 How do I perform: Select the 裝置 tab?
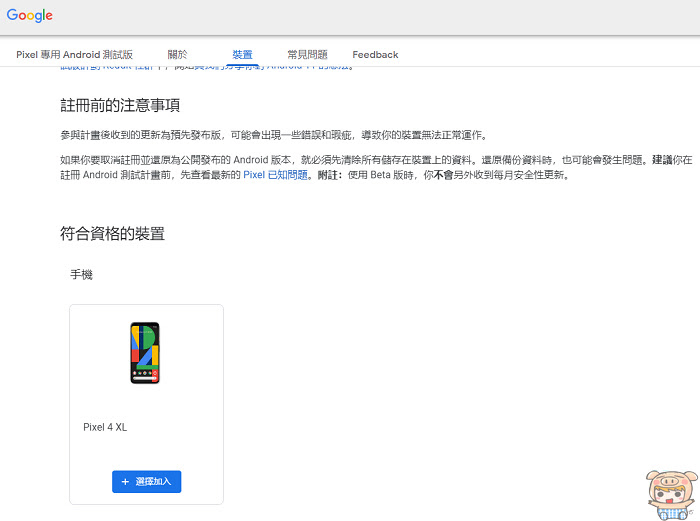pos(242,54)
